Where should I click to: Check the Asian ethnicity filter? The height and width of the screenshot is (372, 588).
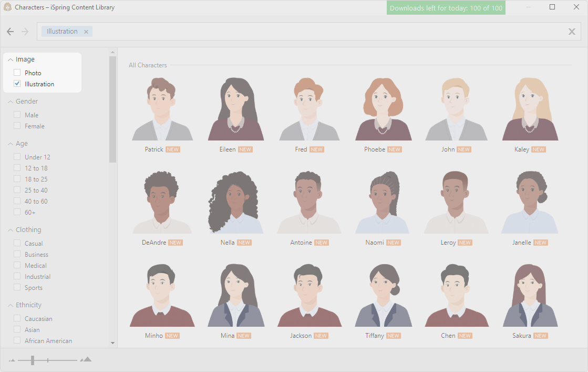pyautogui.click(x=17, y=329)
